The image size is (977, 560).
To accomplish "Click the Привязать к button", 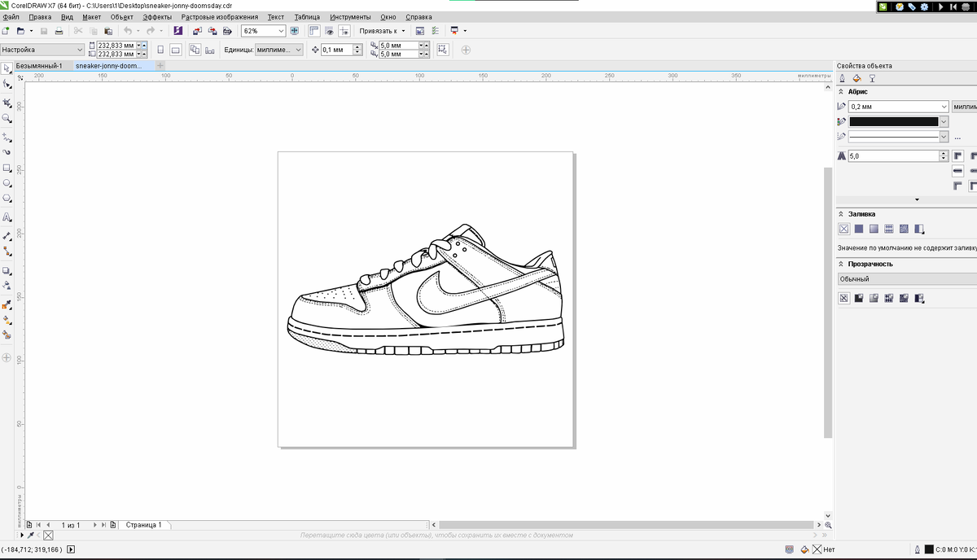I will [x=382, y=31].
